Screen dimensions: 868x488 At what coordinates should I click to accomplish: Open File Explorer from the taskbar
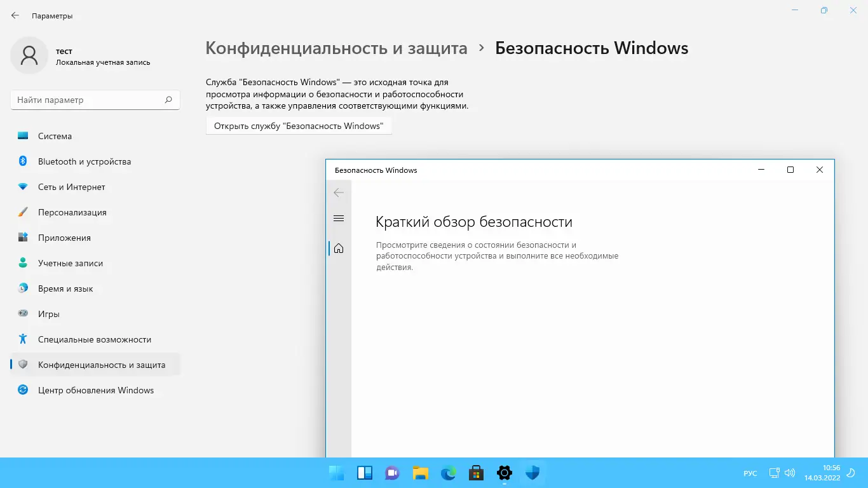coord(420,473)
